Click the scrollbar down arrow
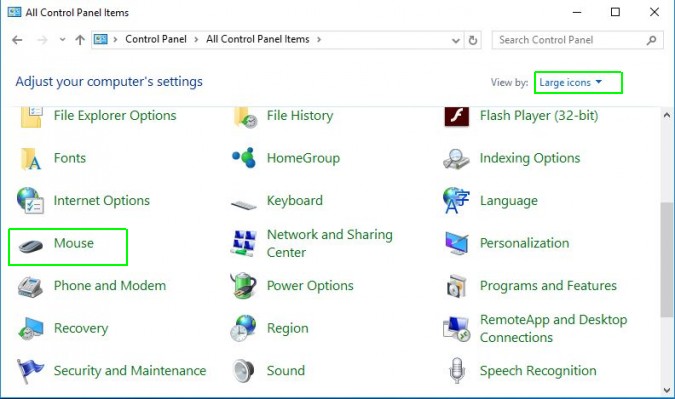675x399 pixels. point(666,391)
